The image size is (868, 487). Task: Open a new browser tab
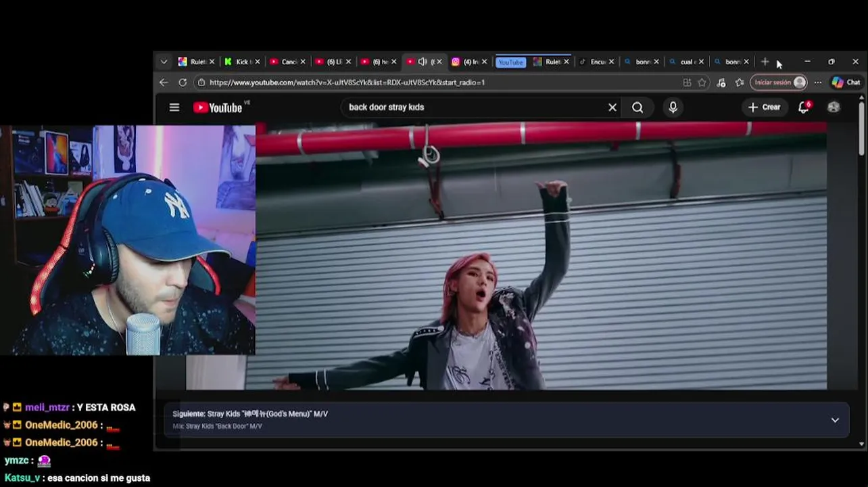pos(765,62)
